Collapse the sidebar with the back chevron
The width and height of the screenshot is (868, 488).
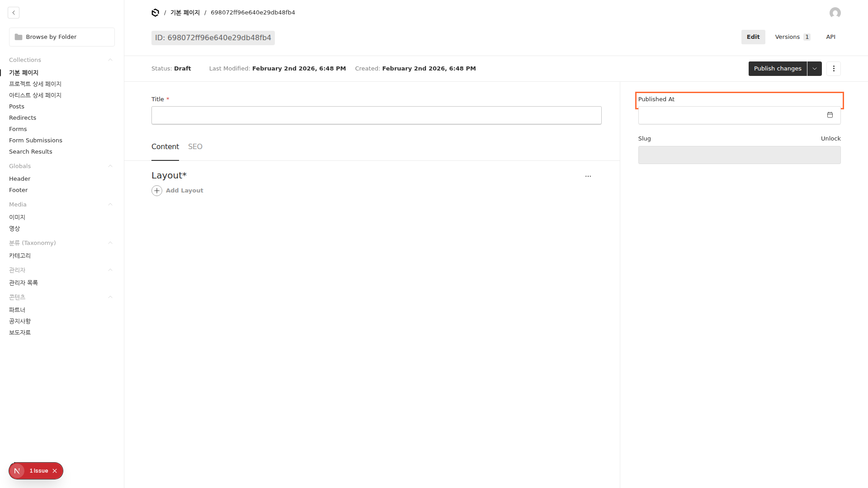point(14,13)
